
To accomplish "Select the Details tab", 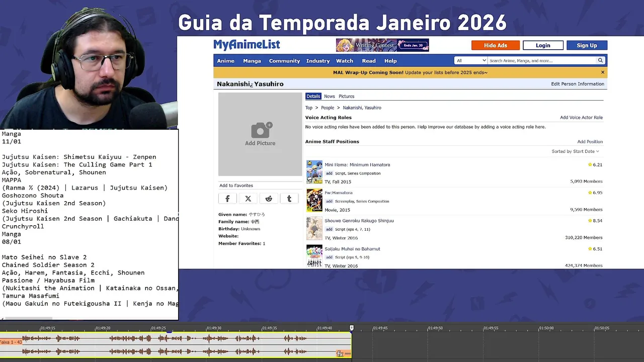I will (313, 96).
